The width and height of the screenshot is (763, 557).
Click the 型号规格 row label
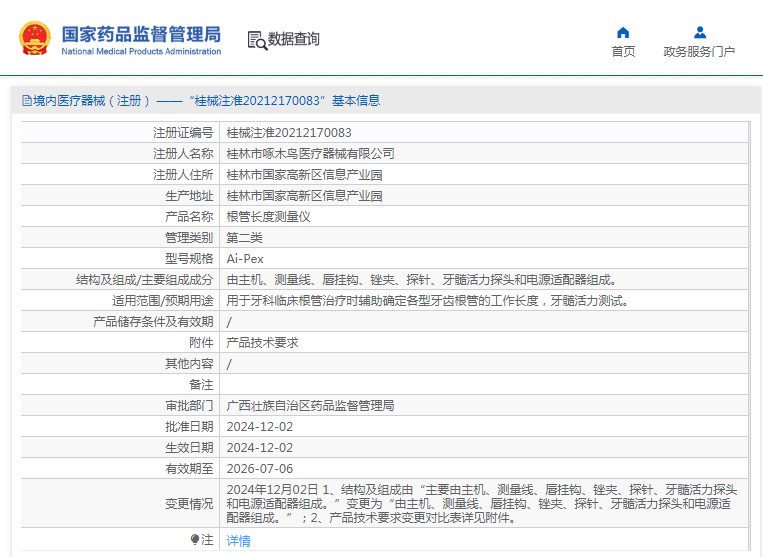pos(189,258)
